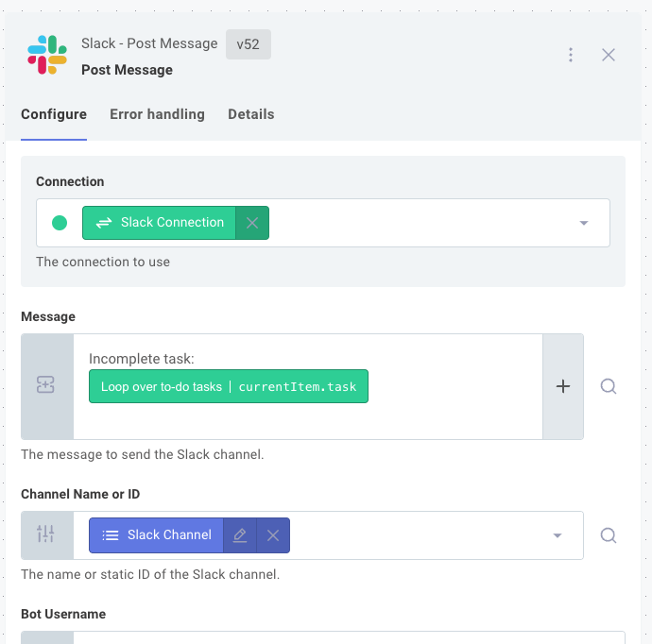Click the 'Connection' section label
652x644 pixels.
(x=70, y=181)
